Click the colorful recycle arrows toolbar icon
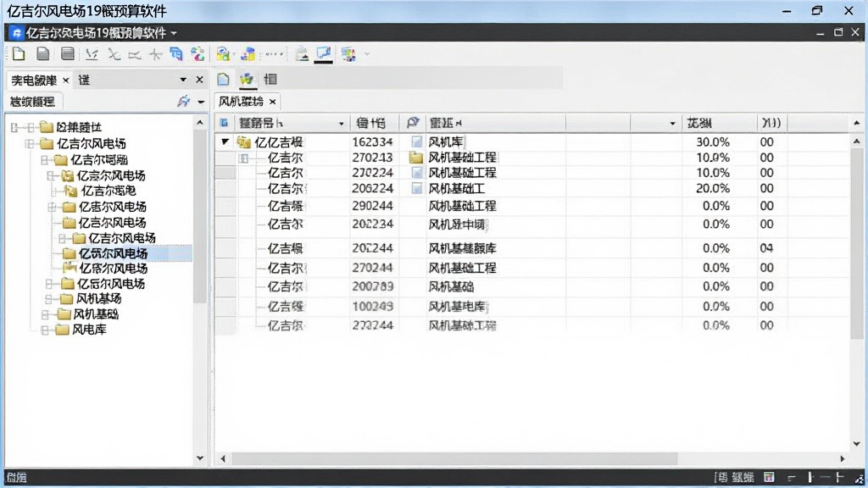 [x=198, y=53]
